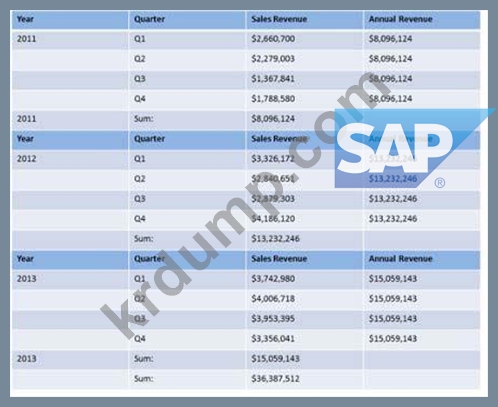Select the 2013 Q4 annual revenue $15,059,143
Viewport: 498px width, 407px height.
pos(393,339)
